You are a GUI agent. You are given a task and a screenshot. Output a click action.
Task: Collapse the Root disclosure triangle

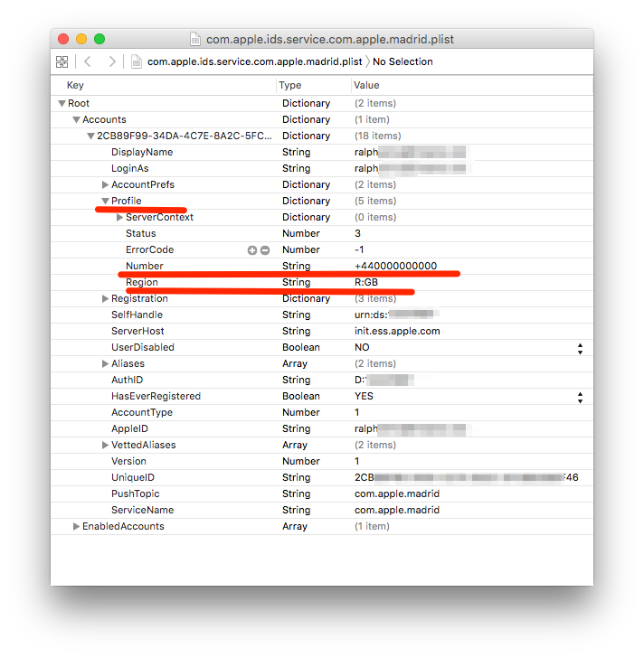tap(62, 103)
